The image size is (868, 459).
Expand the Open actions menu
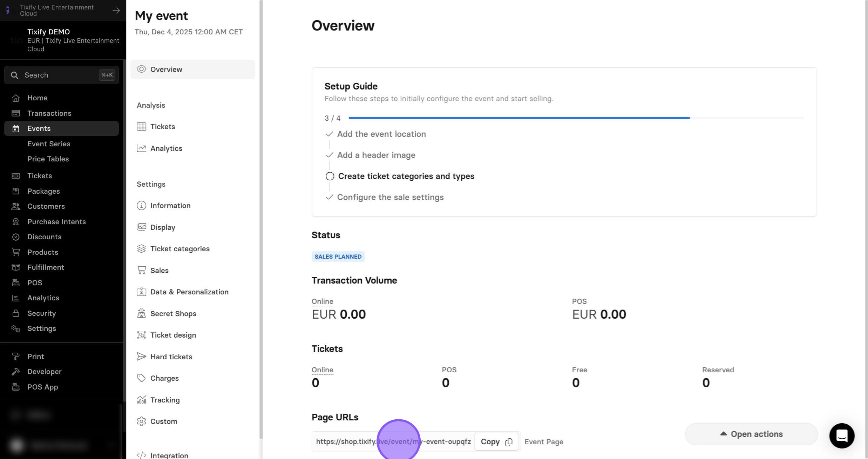[751, 434]
